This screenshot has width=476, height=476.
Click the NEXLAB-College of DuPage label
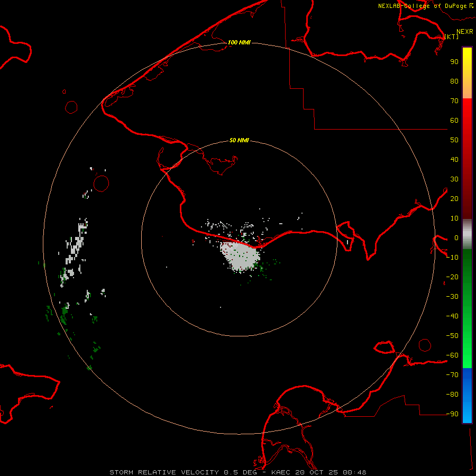coord(422,6)
